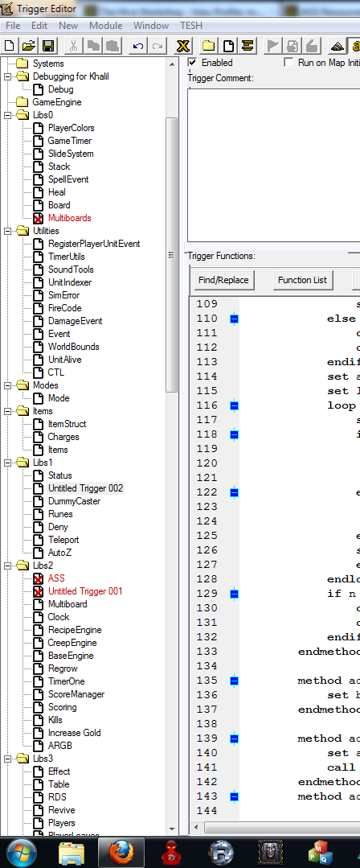This screenshot has height=868, width=360.
Task: Click inside the Trigger Comment text box
Action: (x=273, y=164)
